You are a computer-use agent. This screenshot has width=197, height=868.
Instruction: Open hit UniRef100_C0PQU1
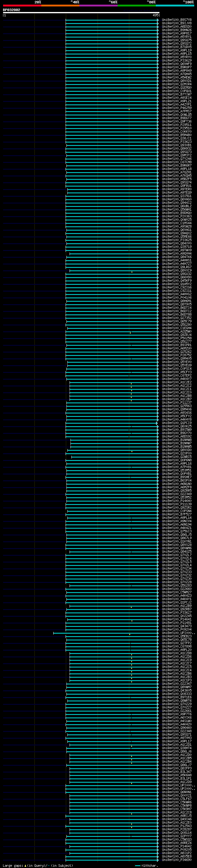tap(177, 91)
